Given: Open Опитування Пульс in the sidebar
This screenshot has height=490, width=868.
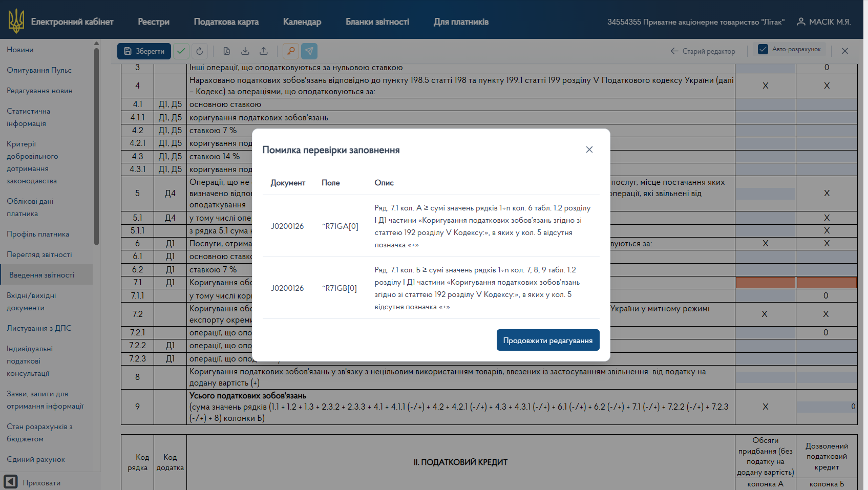Looking at the screenshot, I should 39,70.
